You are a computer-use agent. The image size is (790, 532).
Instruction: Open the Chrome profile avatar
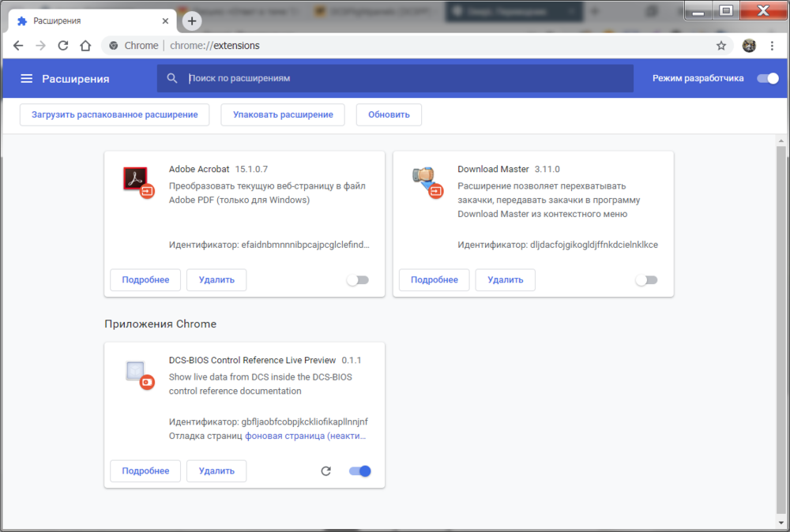[x=749, y=46]
